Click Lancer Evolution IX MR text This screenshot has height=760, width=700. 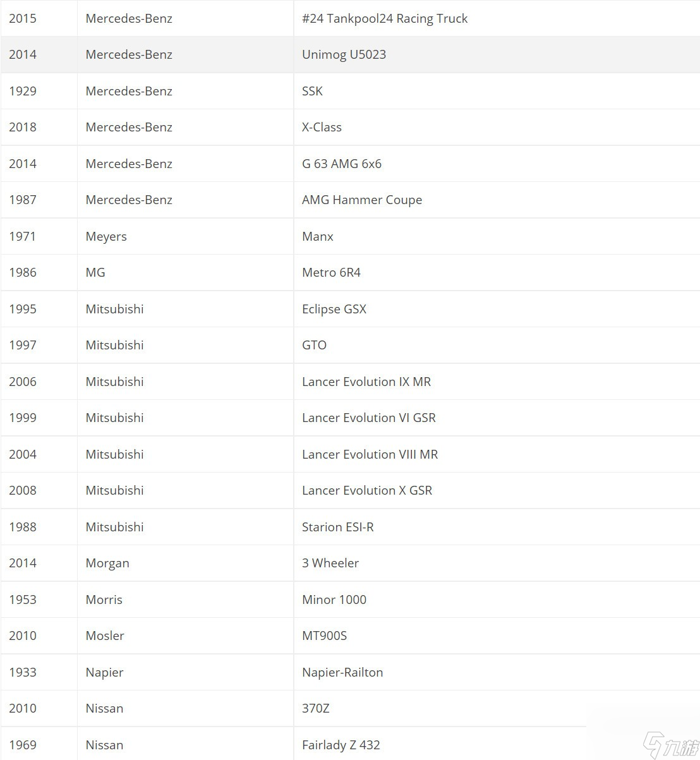[x=366, y=382]
